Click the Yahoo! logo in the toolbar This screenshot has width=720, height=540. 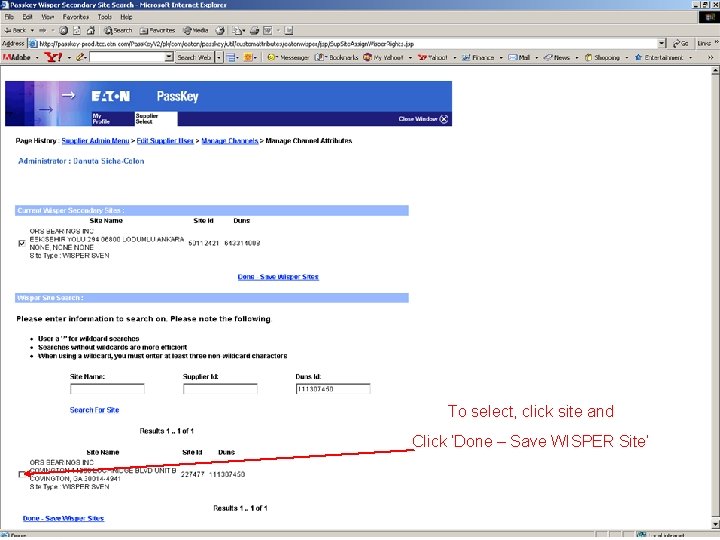point(53,57)
